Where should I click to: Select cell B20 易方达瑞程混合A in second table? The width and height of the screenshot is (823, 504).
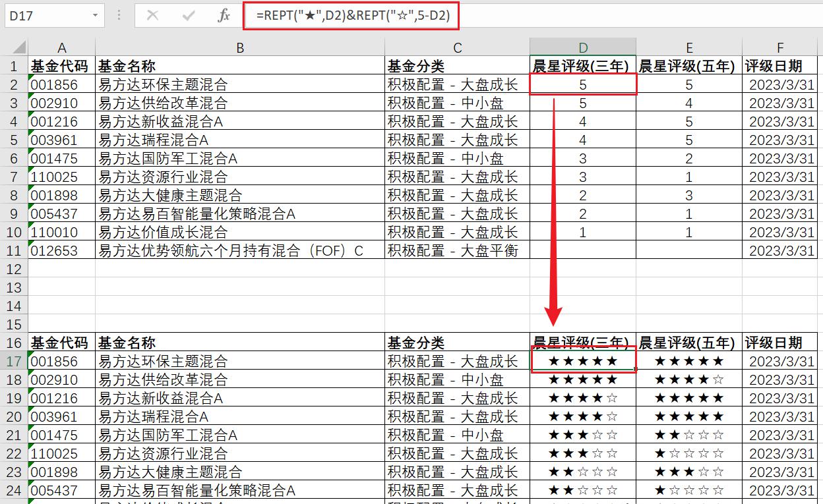click(x=240, y=416)
